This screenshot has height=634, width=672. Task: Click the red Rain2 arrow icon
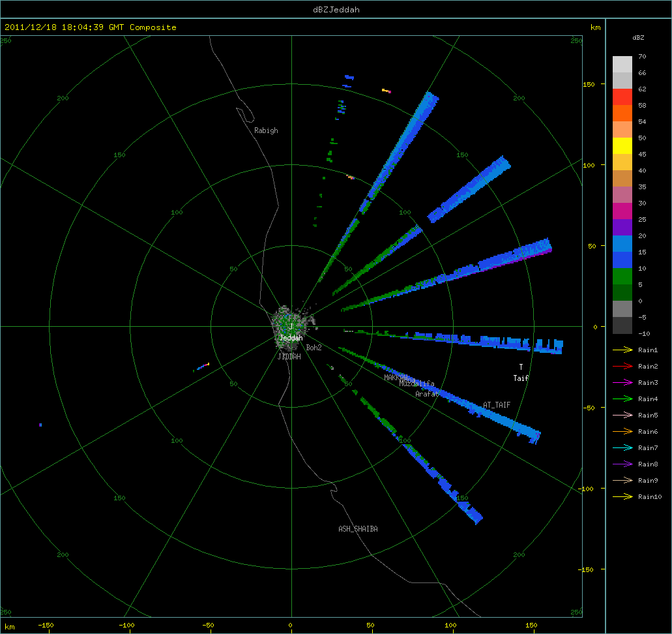(x=622, y=367)
